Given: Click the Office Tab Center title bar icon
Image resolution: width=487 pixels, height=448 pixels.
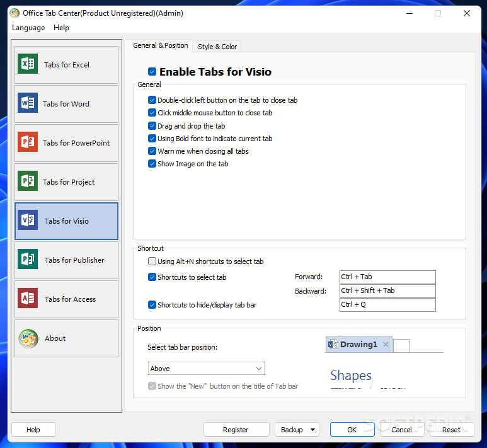Looking at the screenshot, I should pyautogui.click(x=14, y=13).
